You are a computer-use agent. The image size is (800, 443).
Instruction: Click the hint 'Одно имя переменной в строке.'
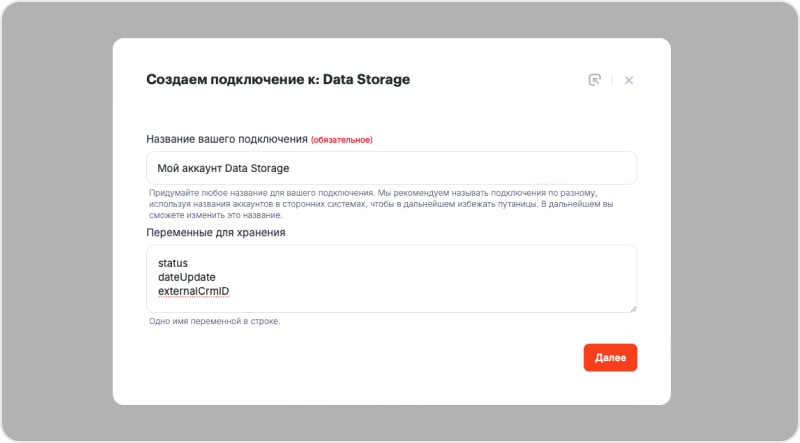point(214,321)
